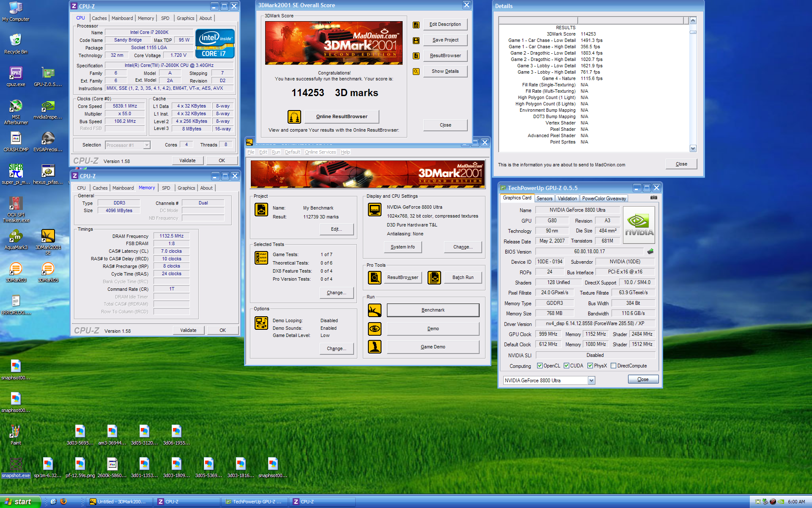Click Change... in Selected Tests section
The width and height of the screenshot is (812, 508).
coord(336,293)
